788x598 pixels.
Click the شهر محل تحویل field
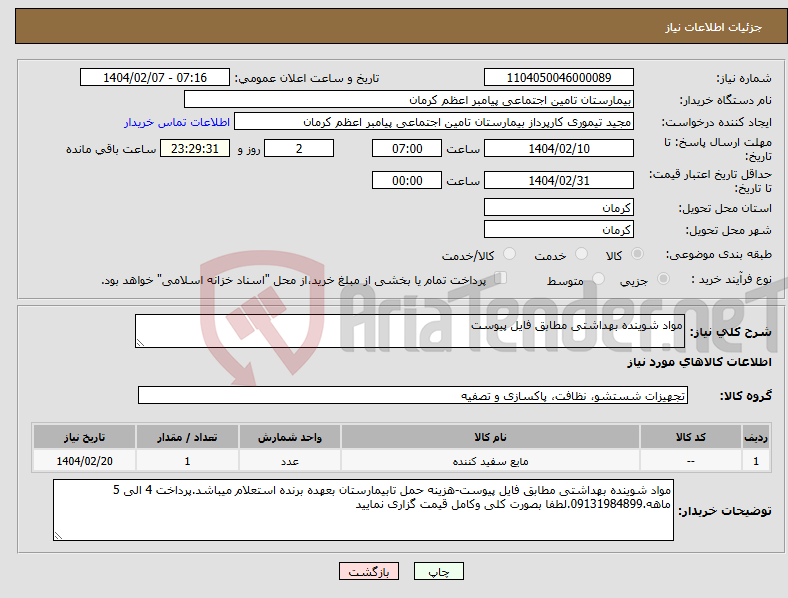click(x=559, y=229)
